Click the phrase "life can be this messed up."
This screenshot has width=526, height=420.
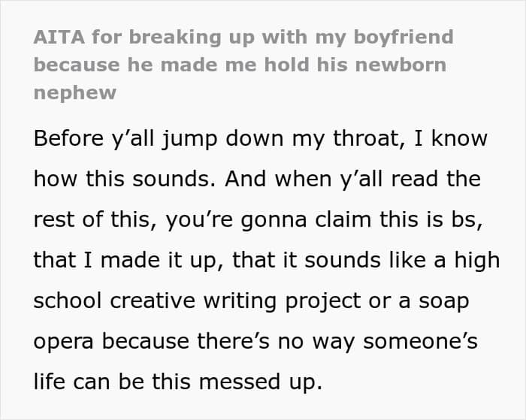coord(178,382)
